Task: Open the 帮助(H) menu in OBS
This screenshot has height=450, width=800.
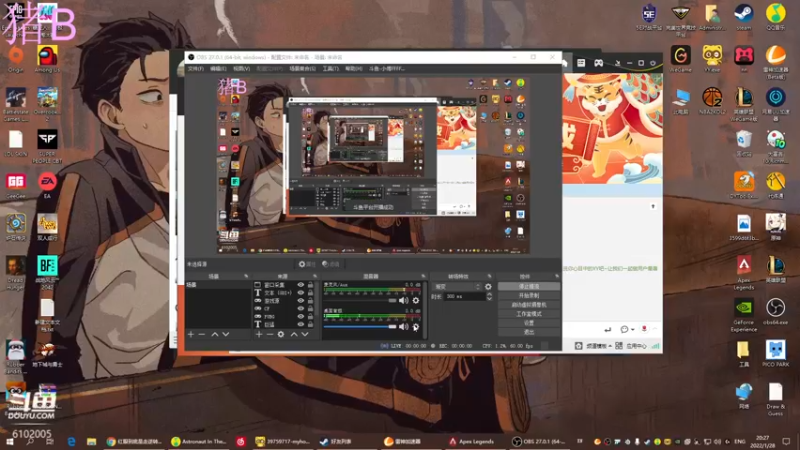Action: (x=354, y=68)
